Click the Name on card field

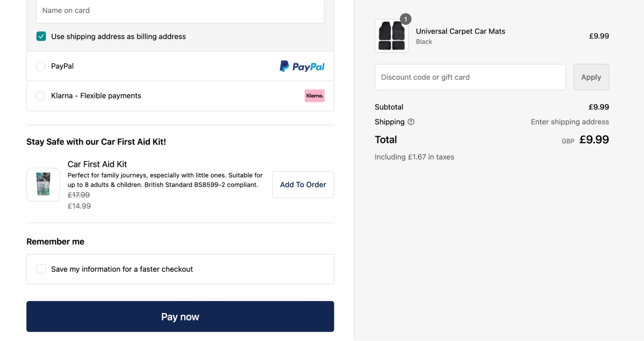[180, 11]
